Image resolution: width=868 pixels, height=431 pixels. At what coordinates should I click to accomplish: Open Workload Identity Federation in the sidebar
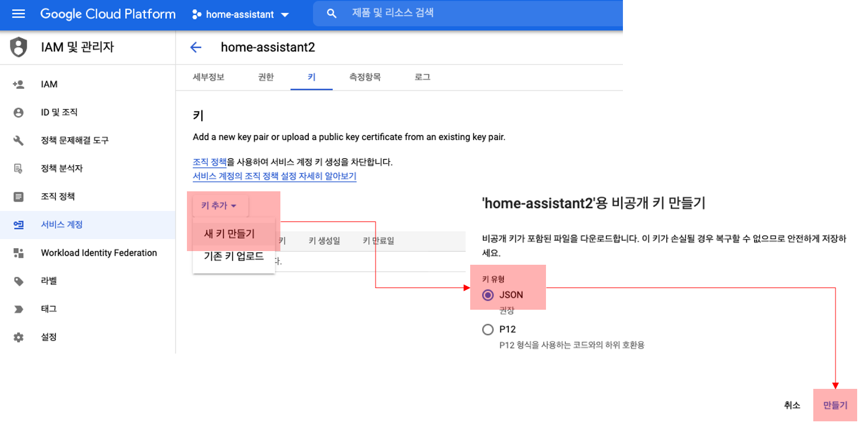(88, 253)
